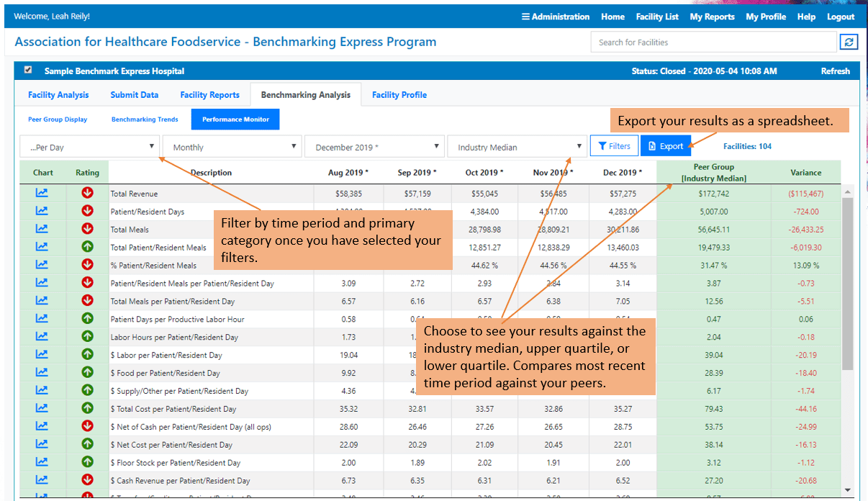Click the Search for Facilities field
868x501 pixels.
click(x=713, y=42)
